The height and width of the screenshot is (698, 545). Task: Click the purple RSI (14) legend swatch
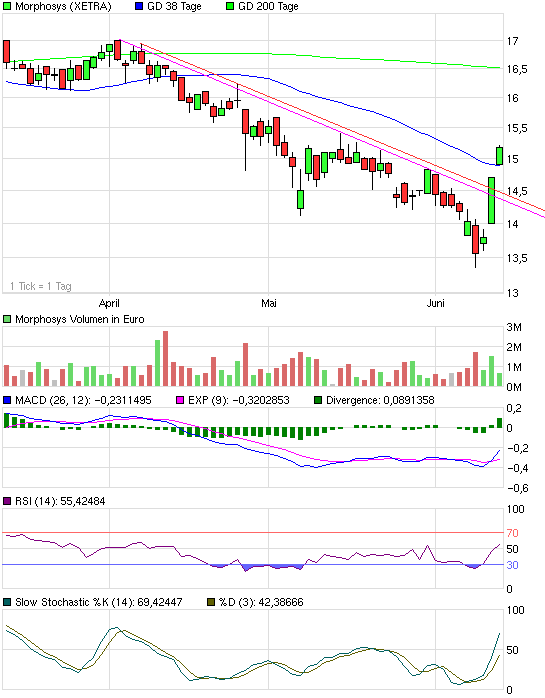(x=7, y=501)
